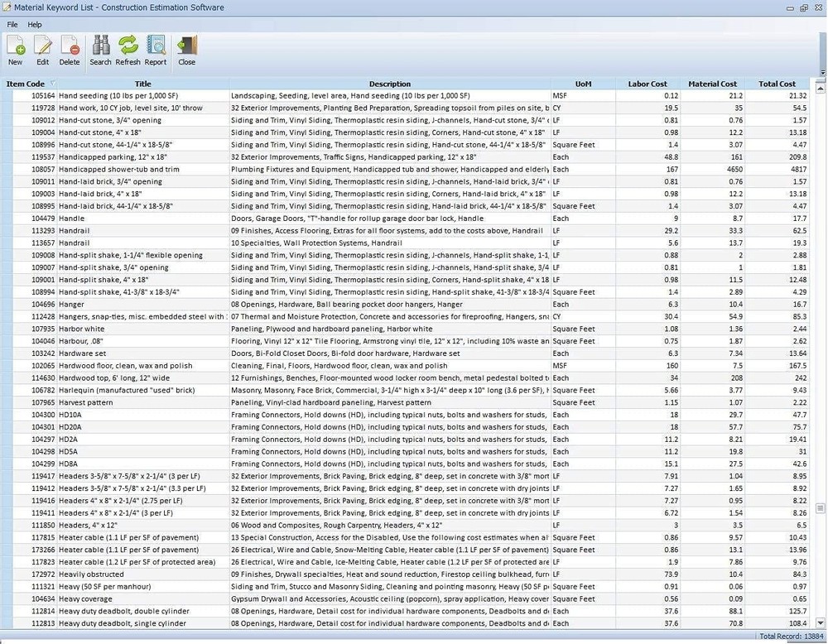The height and width of the screenshot is (644, 828).
Task: Create a new material record with New icon
Action: click(15, 50)
